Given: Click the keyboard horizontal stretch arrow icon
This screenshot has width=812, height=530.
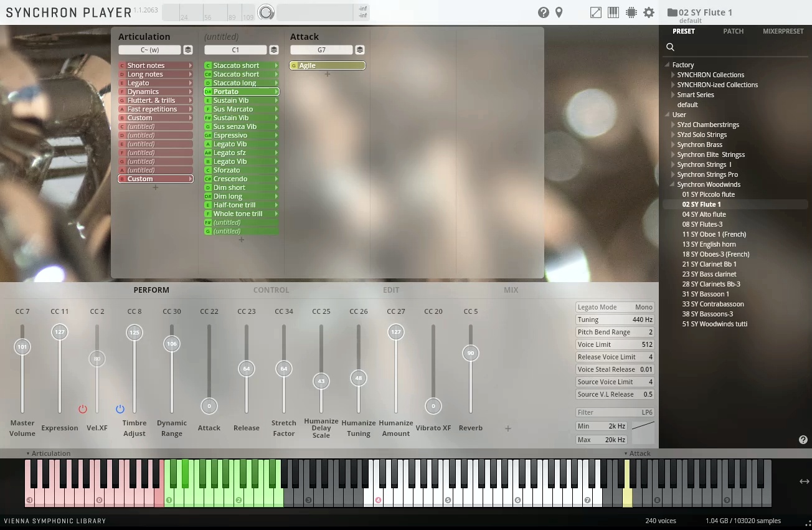Looking at the screenshot, I should (805, 481).
